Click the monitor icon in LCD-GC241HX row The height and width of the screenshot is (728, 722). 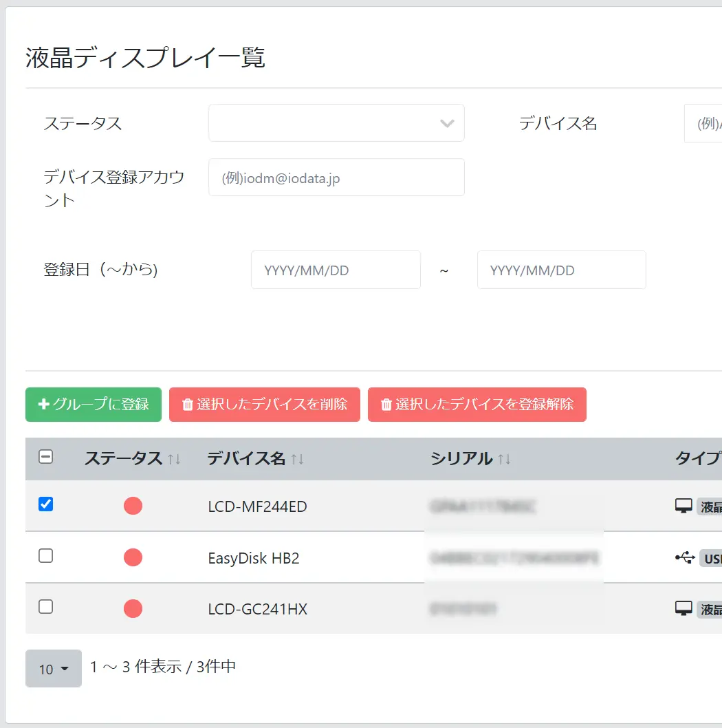pos(683,608)
